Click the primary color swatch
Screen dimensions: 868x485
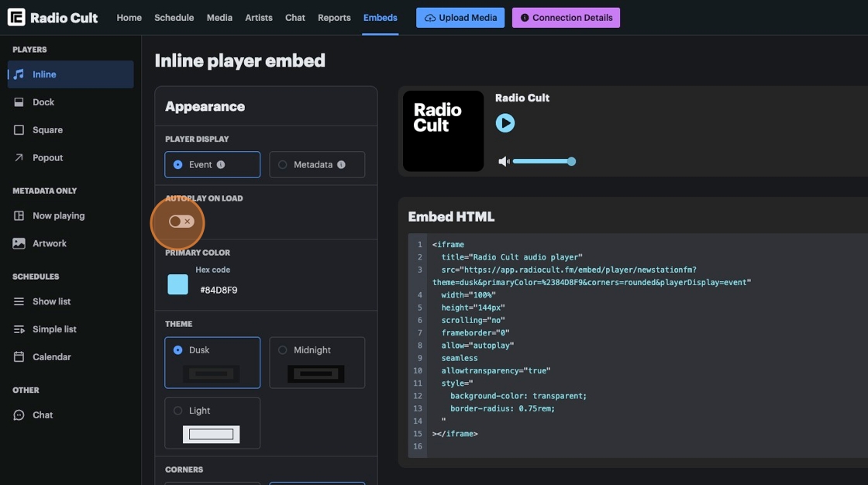(177, 284)
